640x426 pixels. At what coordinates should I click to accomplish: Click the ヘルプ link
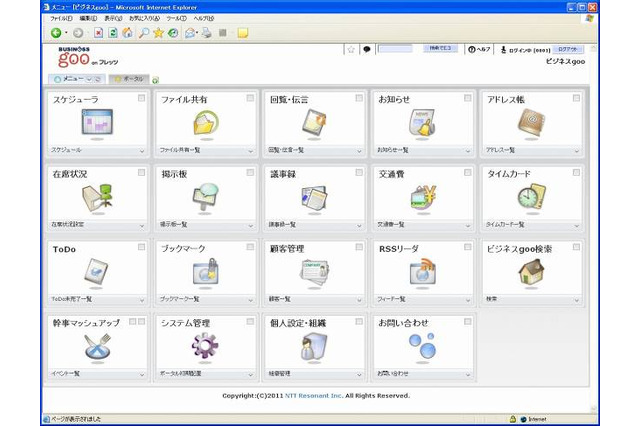(x=479, y=49)
